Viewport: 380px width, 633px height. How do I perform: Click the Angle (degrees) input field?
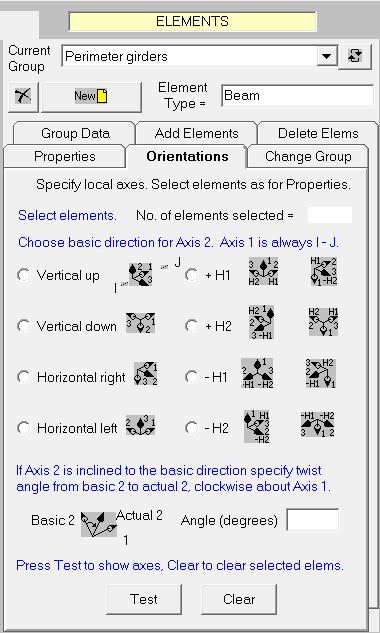point(313,520)
